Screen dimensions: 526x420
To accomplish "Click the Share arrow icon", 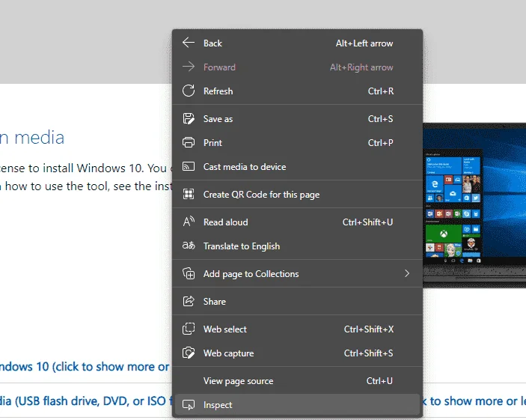I will [189, 301].
